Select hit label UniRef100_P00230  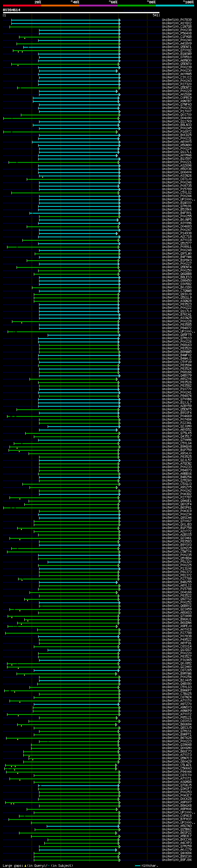(177, 71)
